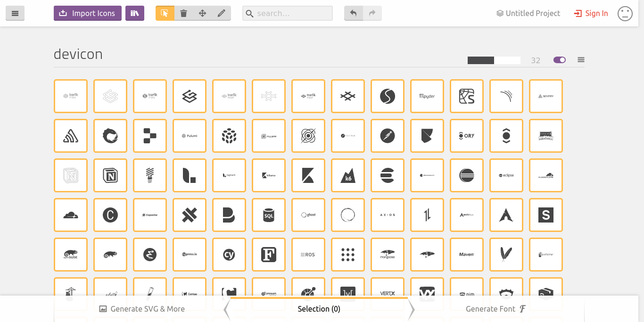Select the Pulumi wordmark icon
644x322 pixels.
tap(190, 136)
